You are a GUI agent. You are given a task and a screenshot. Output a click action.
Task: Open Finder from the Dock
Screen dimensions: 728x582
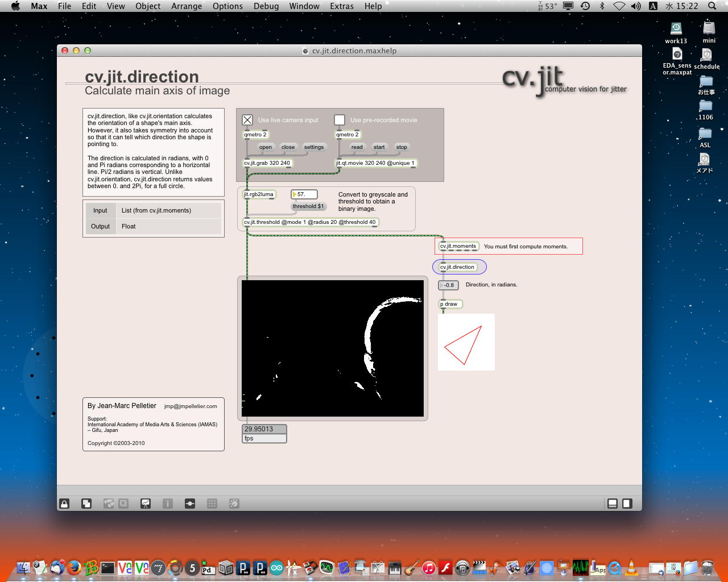coord(23,567)
